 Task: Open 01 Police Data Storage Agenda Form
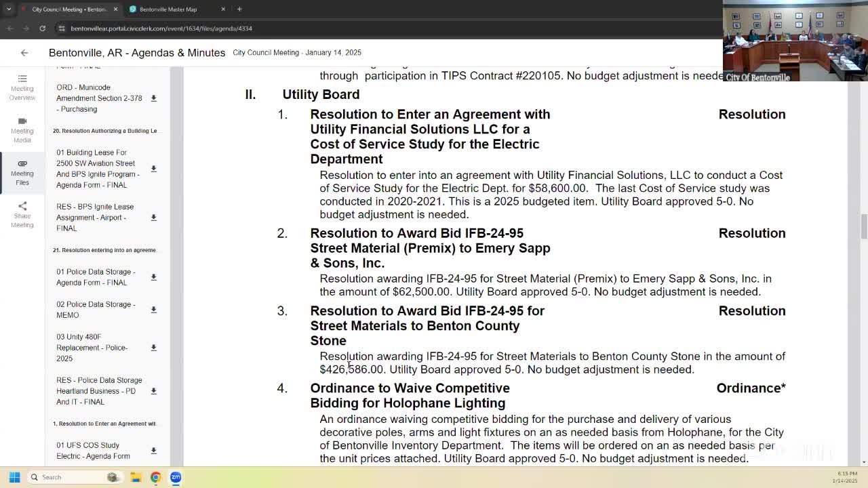(96, 277)
